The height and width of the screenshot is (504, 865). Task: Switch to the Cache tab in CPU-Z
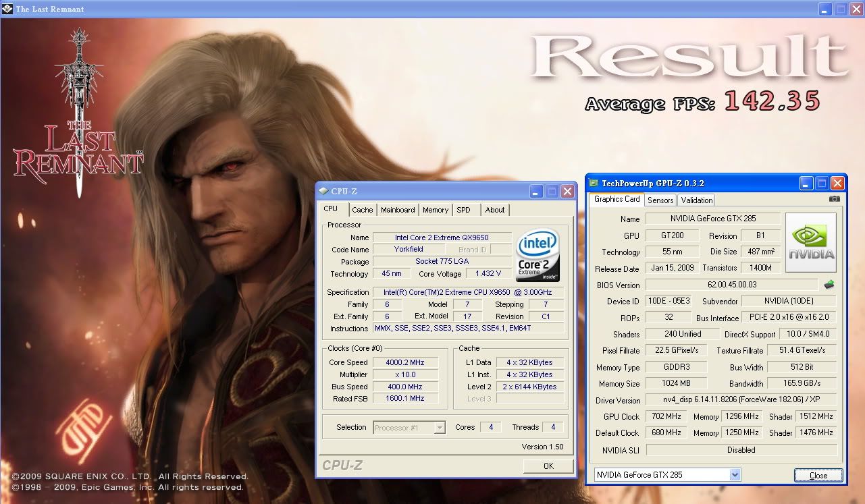[362, 210]
